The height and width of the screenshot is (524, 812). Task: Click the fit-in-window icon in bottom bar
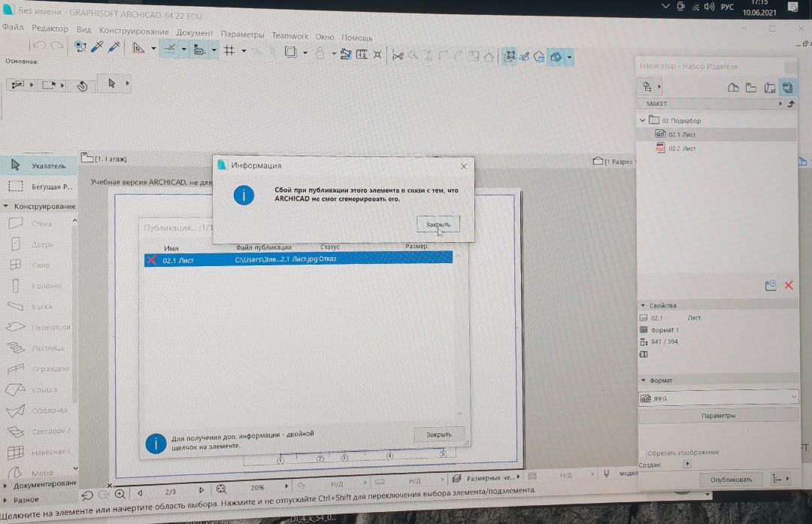click(x=221, y=489)
